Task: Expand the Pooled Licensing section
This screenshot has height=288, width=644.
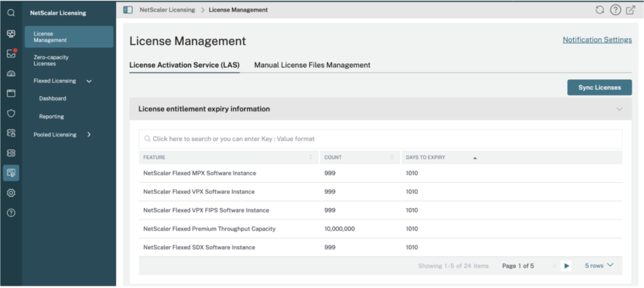Action: 89,135
